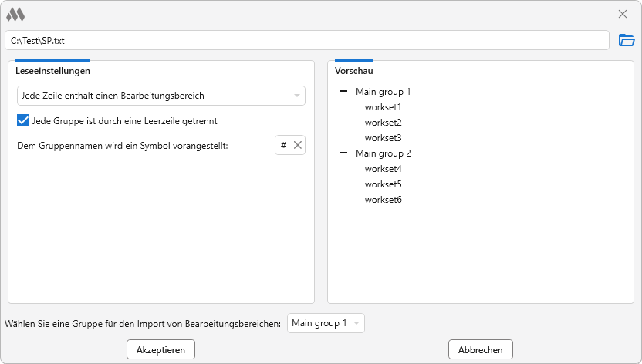Close the import dialog window

point(623,14)
